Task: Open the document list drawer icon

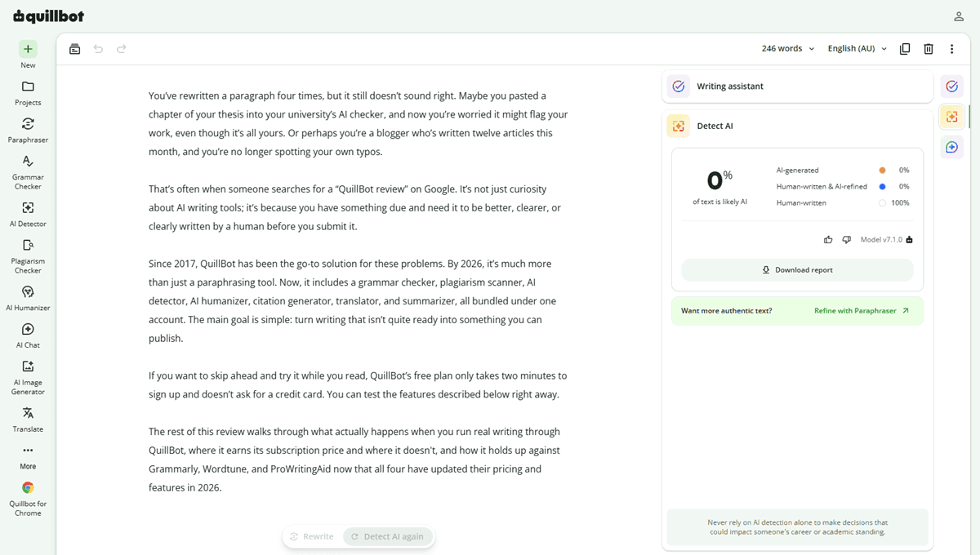Action: (x=75, y=49)
